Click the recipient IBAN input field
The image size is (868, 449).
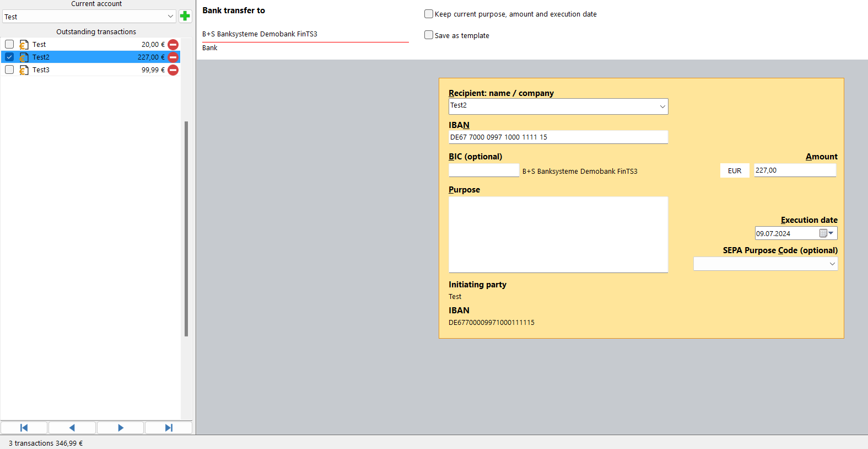[x=558, y=137]
